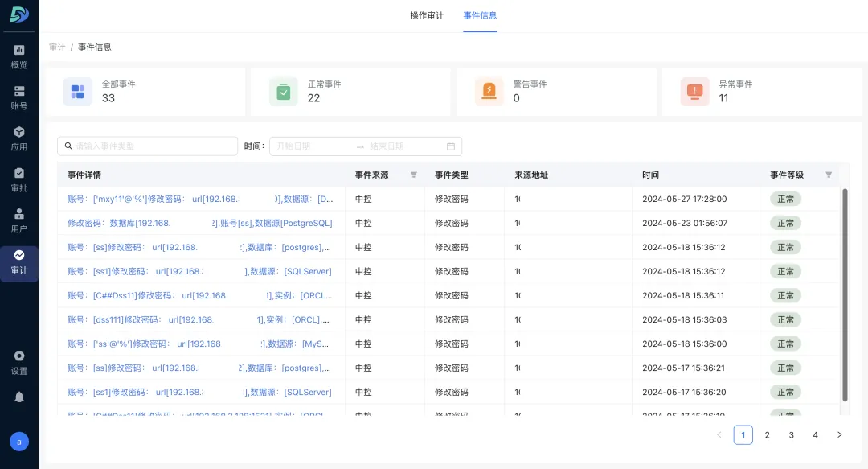Open the first 修改密码 event detail link
The image size is (868, 469).
[201, 199]
